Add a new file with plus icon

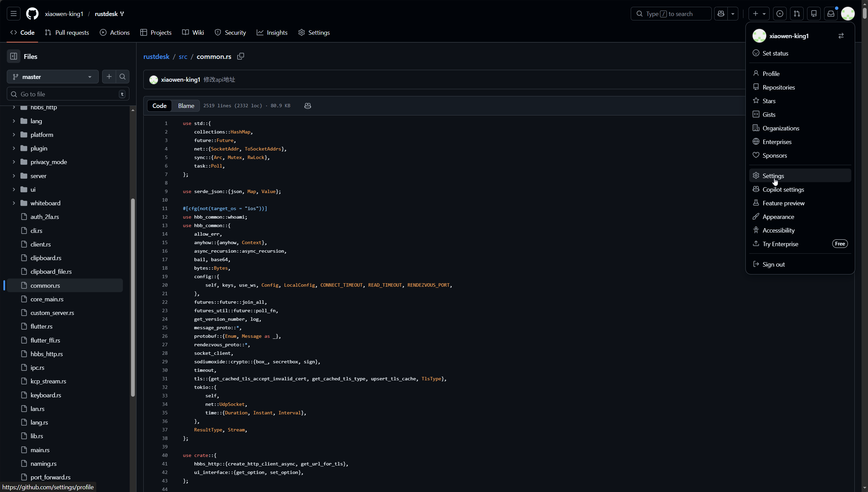pos(109,77)
